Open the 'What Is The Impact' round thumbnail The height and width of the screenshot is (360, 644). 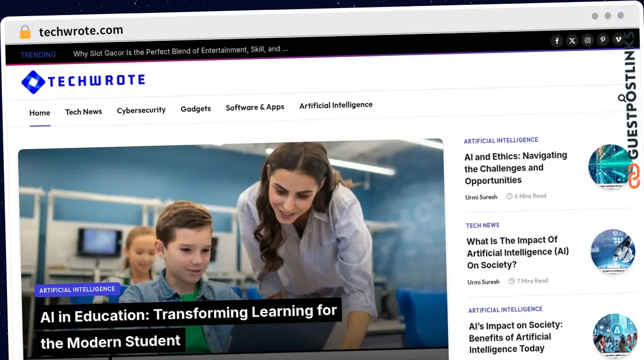click(x=612, y=251)
